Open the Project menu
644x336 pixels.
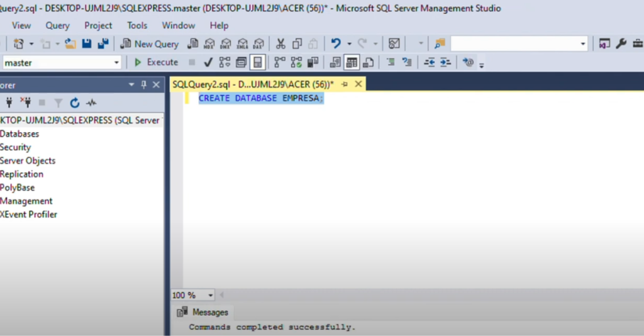98,25
